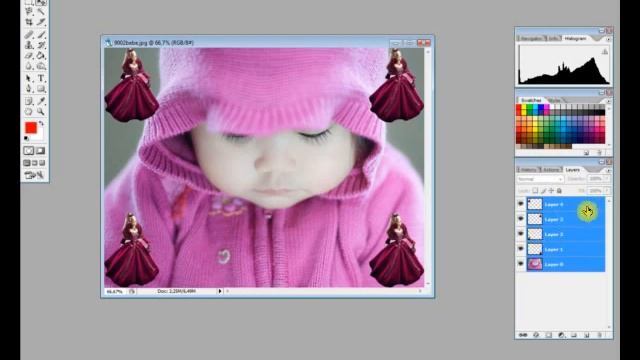This screenshot has width=640, height=360.
Task: Select the Type tool
Action: [41, 78]
